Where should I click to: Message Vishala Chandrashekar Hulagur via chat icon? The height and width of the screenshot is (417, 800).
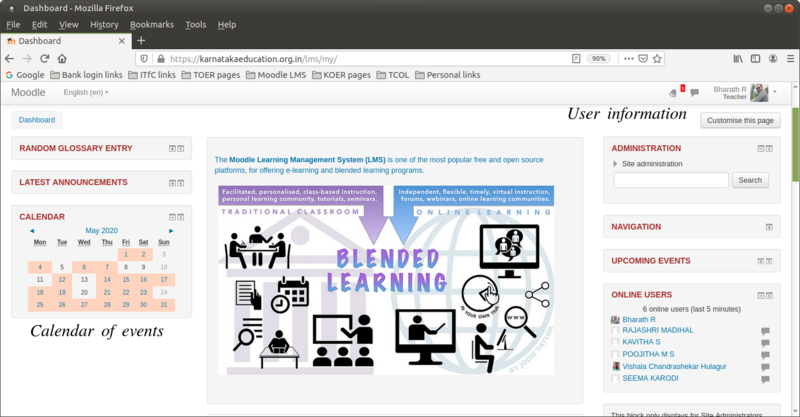point(765,367)
